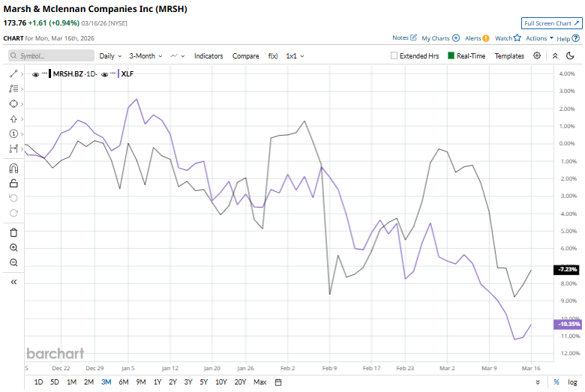Collapse the chart toolbar with double chevron
585x392 pixels.
(555, 56)
